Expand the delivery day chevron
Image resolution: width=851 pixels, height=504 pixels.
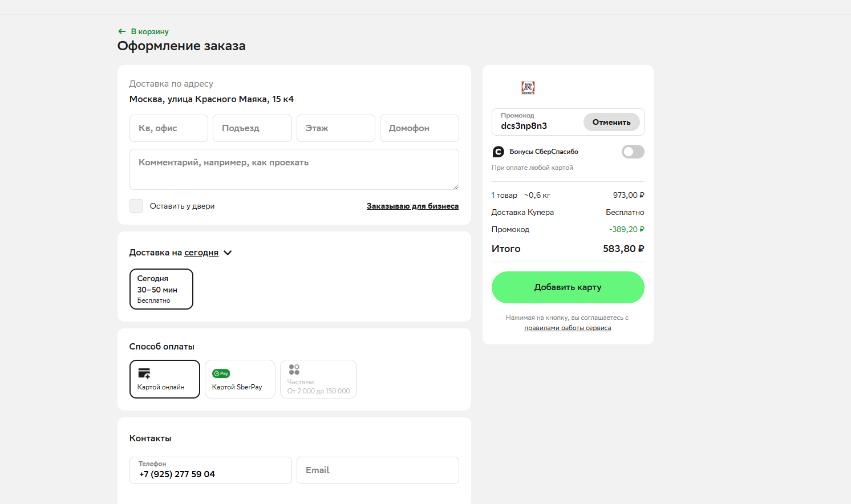pos(228,253)
